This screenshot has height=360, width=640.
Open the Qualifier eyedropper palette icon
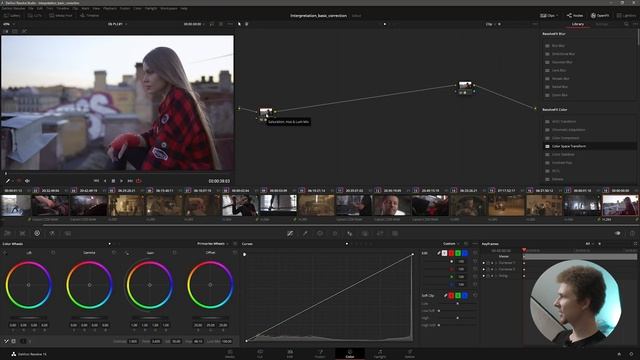click(305, 233)
